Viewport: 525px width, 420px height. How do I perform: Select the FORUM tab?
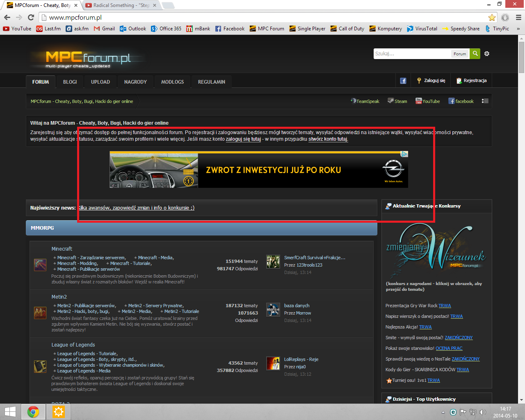point(41,82)
